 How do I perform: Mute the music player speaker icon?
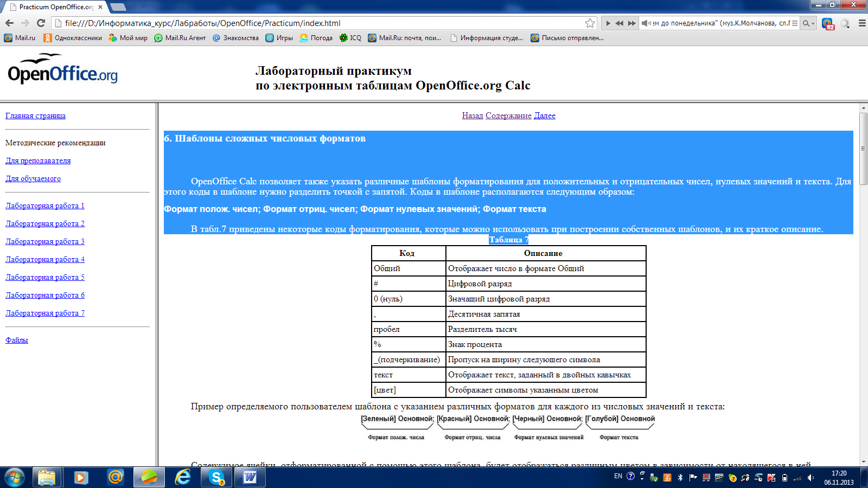click(x=646, y=23)
